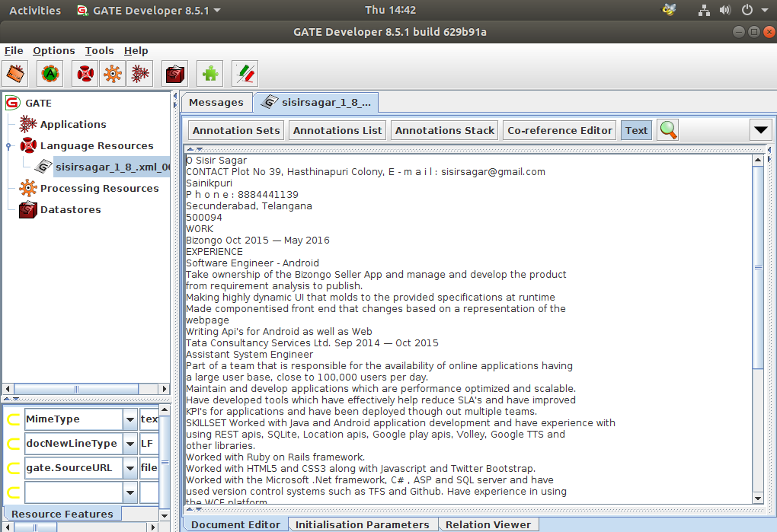Click the magnifying glass search icon
The image size is (777, 532).
coord(668,130)
